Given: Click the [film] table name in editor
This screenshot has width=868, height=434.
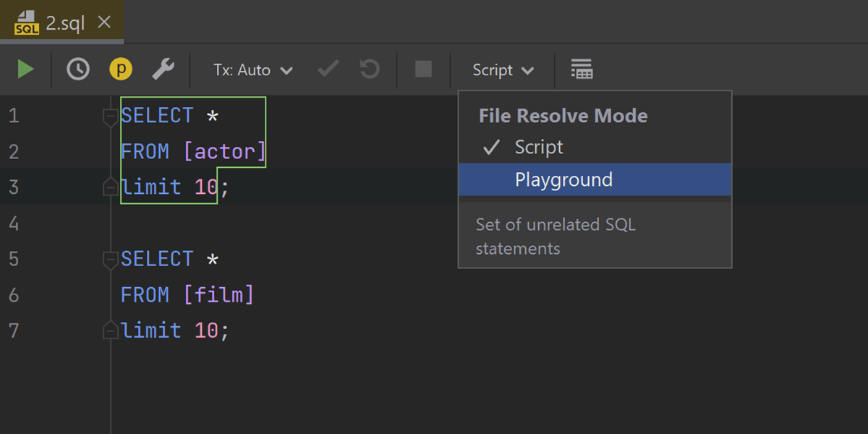Looking at the screenshot, I should click(x=218, y=295).
